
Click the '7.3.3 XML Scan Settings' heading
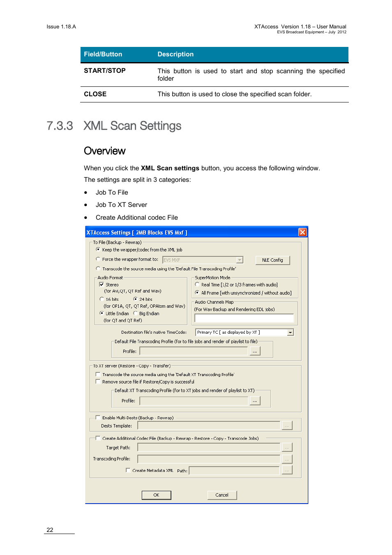click(114, 126)
